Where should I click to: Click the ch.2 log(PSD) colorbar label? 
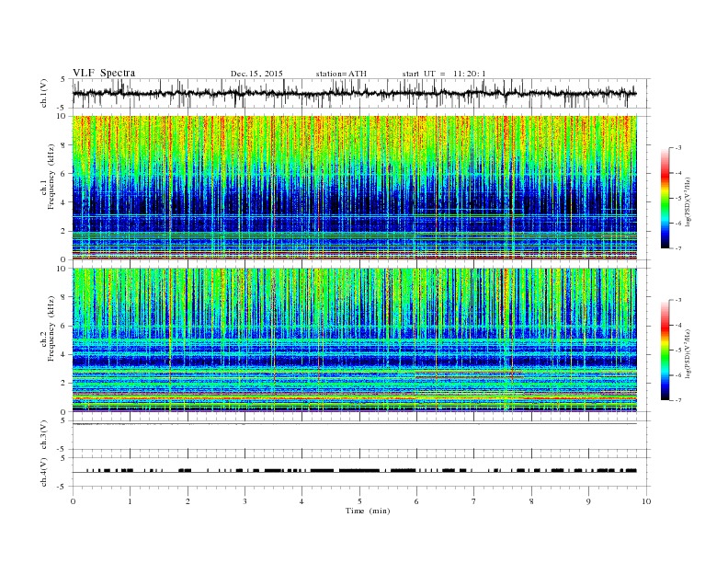pyautogui.click(x=688, y=354)
